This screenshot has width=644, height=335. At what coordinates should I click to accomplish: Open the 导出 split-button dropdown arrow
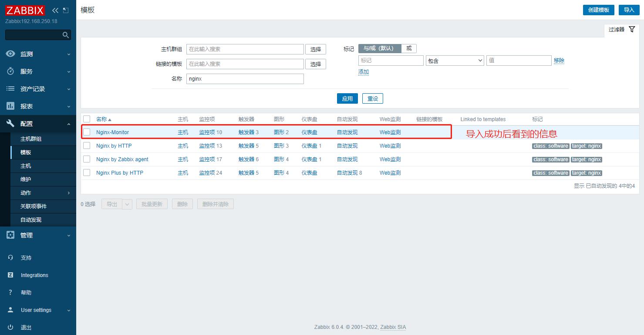(x=127, y=204)
